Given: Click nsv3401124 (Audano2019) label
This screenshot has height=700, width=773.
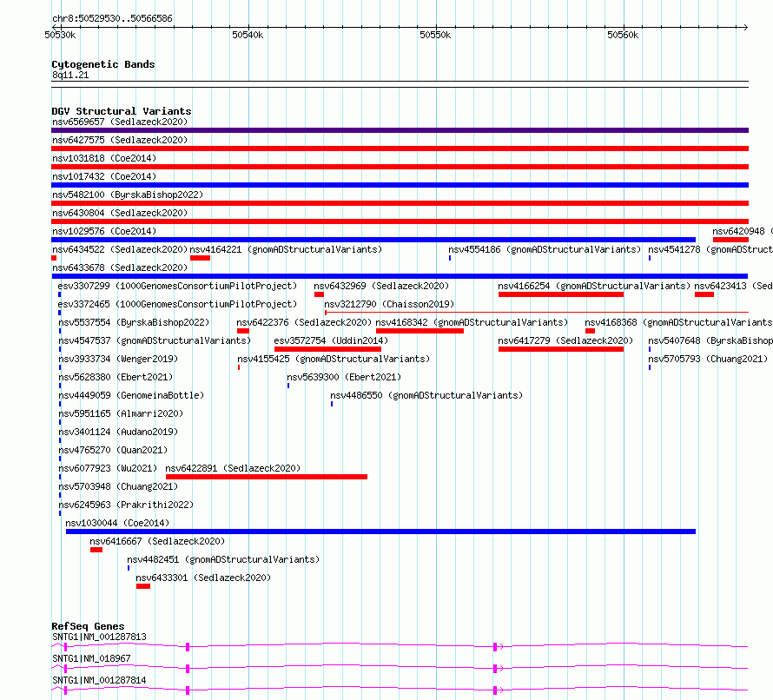Looking at the screenshot, I should coord(118,432).
